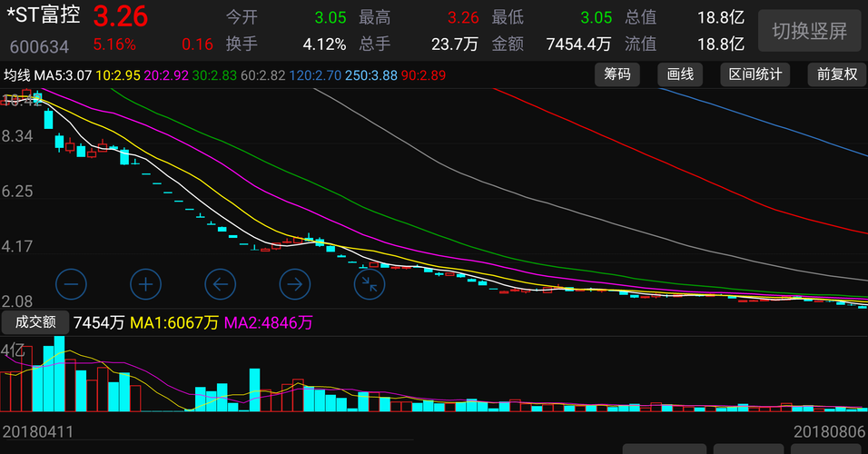This screenshot has height=454, width=868.
Task: Tap current price 3.26
Action: pyautogui.click(x=120, y=16)
